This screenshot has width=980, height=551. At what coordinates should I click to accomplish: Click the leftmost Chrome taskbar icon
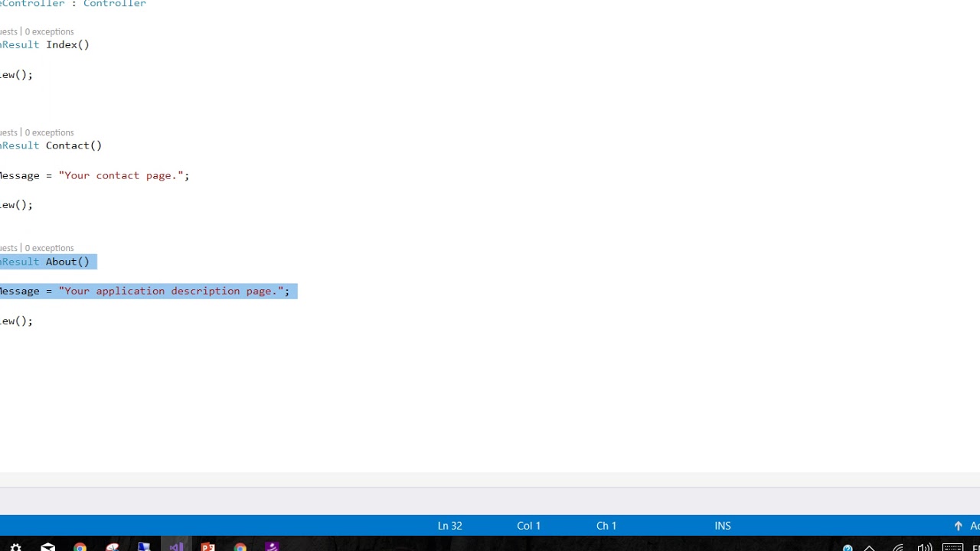click(80, 546)
